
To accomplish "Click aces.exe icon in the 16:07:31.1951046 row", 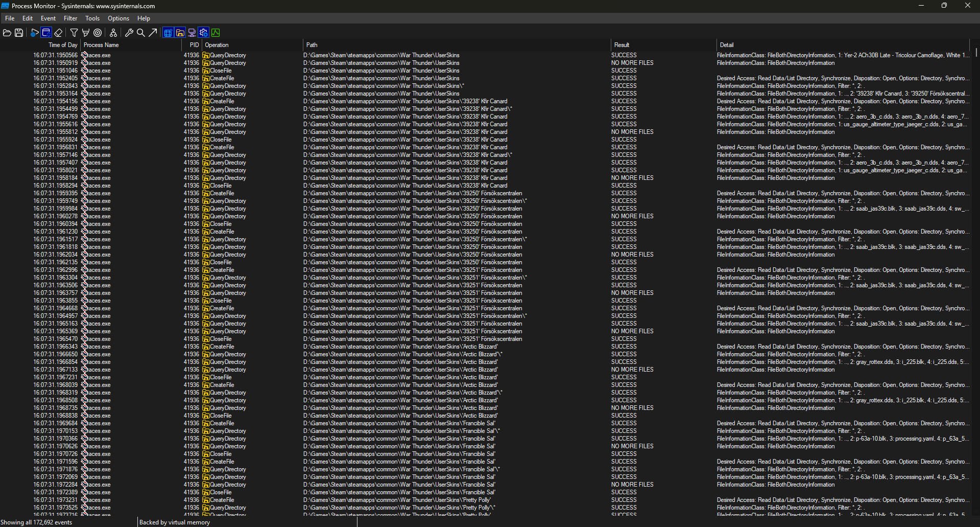I will coord(85,71).
